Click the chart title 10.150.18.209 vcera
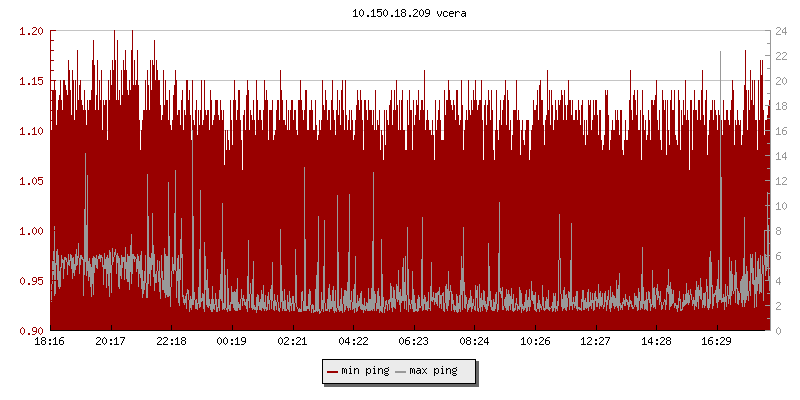This screenshot has height=400, width=800. click(400, 13)
